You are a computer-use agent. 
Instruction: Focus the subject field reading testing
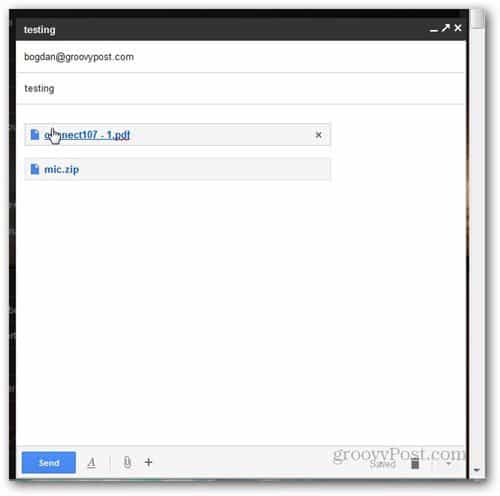pyautogui.click(x=240, y=89)
